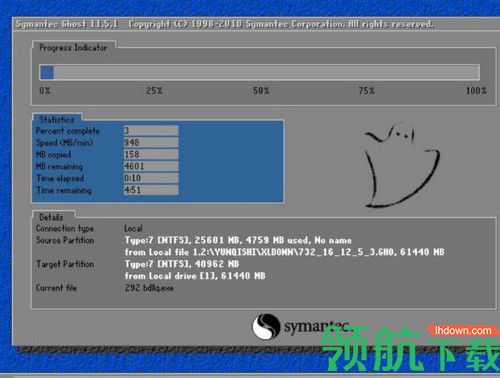This screenshot has height=378, width=500.
Task: Select the Percent complete value 3
Action: (151, 130)
